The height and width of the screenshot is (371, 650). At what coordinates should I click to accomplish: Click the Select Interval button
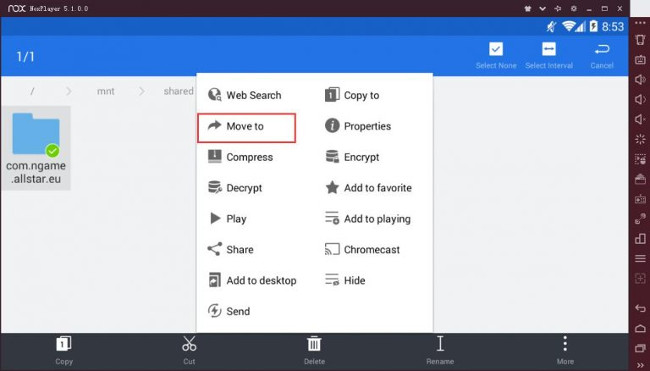coord(549,55)
